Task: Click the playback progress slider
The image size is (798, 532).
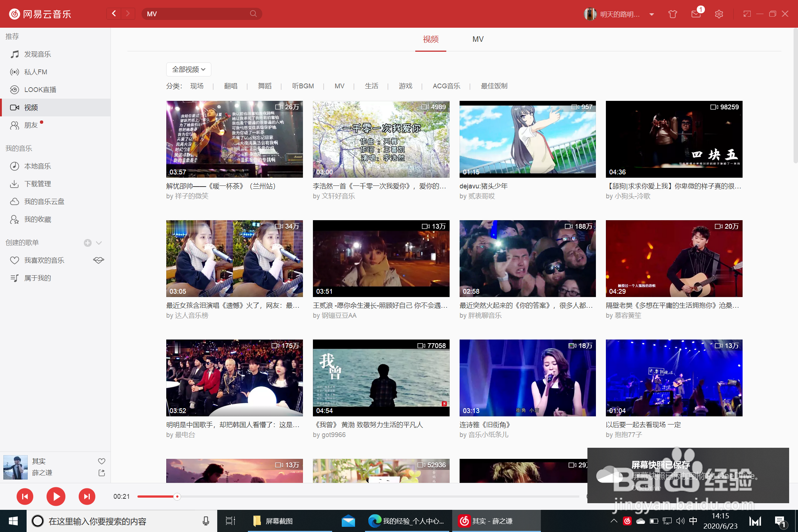Action: 177,497
